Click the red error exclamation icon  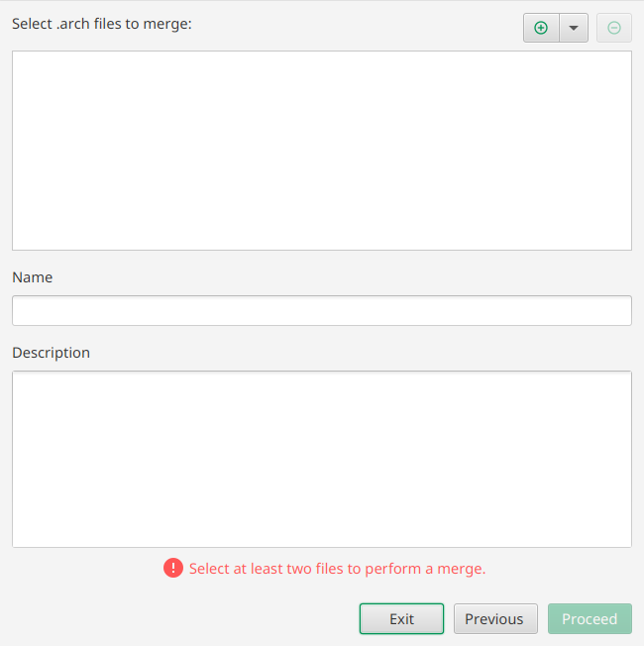tap(173, 568)
